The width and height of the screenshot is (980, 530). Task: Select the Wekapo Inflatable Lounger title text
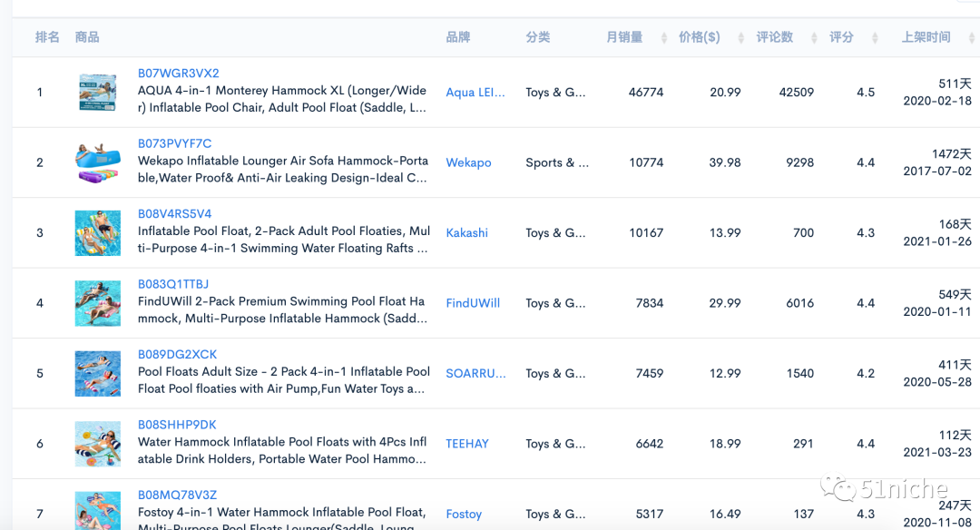tap(283, 170)
